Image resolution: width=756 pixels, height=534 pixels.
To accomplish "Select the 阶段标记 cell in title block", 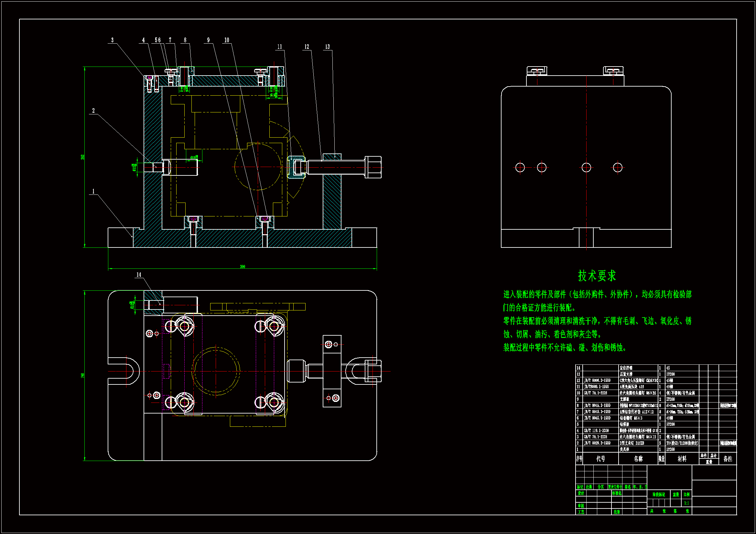I will click(659, 495).
